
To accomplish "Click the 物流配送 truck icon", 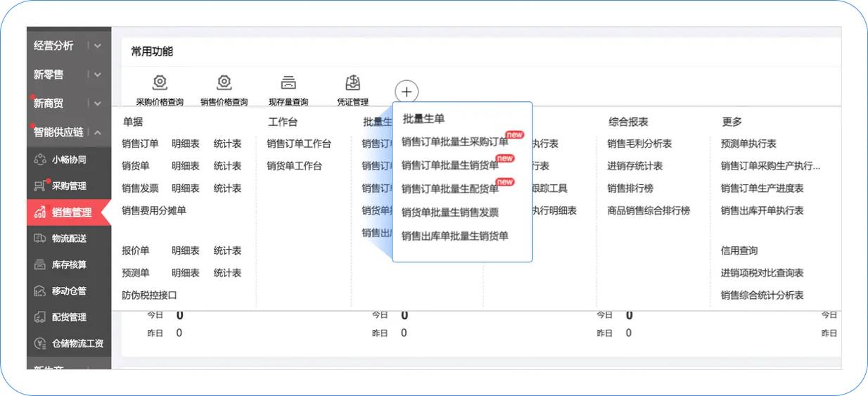I will point(40,238).
